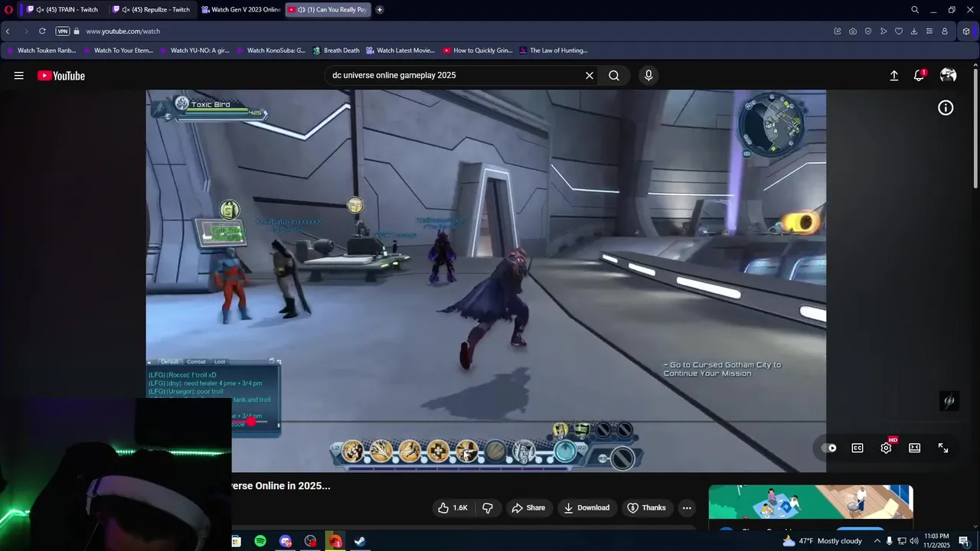Click the youtube.com/watch address bar

click(122, 31)
